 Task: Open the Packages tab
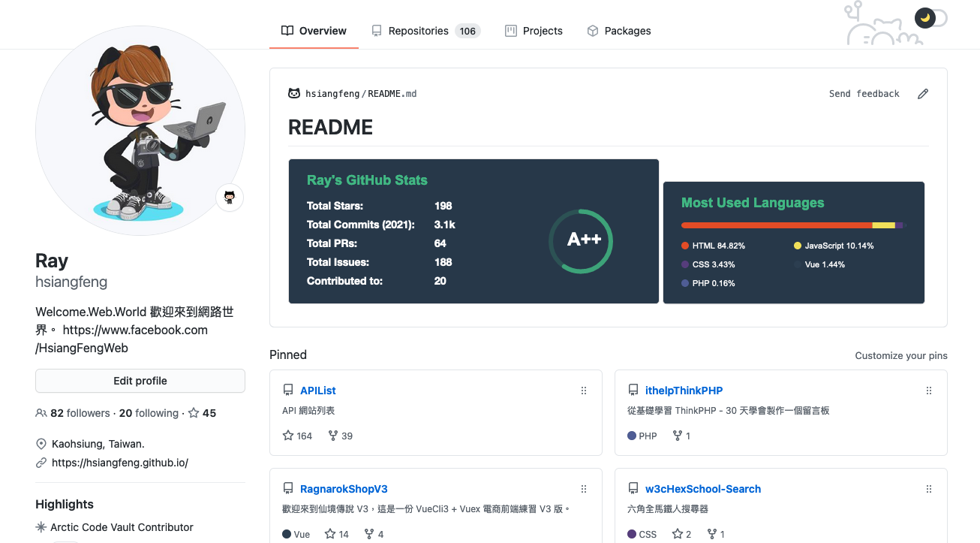tap(618, 31)
